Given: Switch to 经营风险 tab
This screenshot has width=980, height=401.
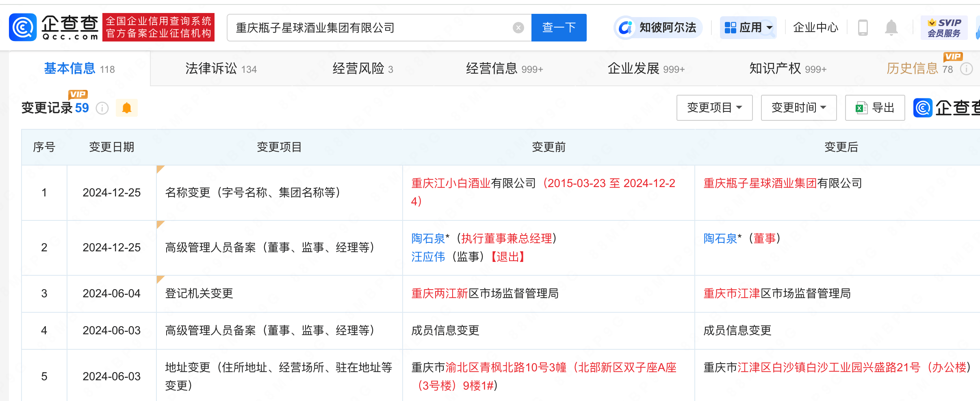Looking at the screenshot, I should click(x=363, y=69).
